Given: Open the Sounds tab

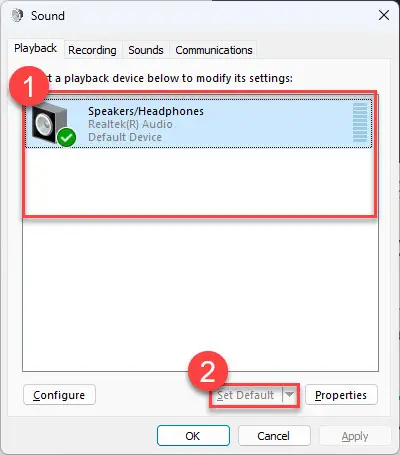Looking at the screenshot, I should click(146, 50).
